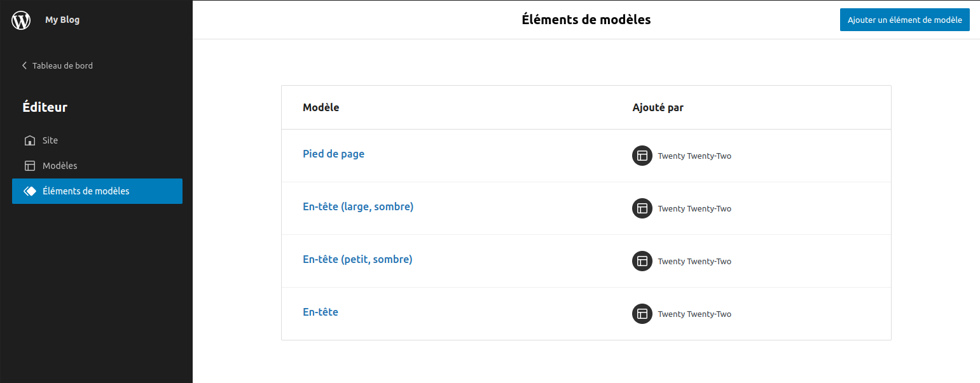Click the theme icon in Pied de page row
Screen dimensions: 980x383
coord(642,156)
